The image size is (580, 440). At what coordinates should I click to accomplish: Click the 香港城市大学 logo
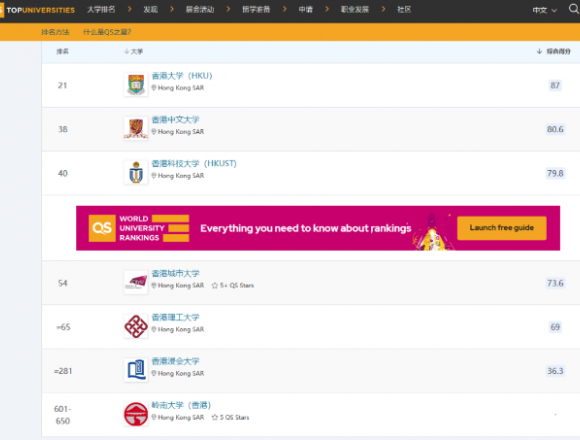(x=136, y=282)
